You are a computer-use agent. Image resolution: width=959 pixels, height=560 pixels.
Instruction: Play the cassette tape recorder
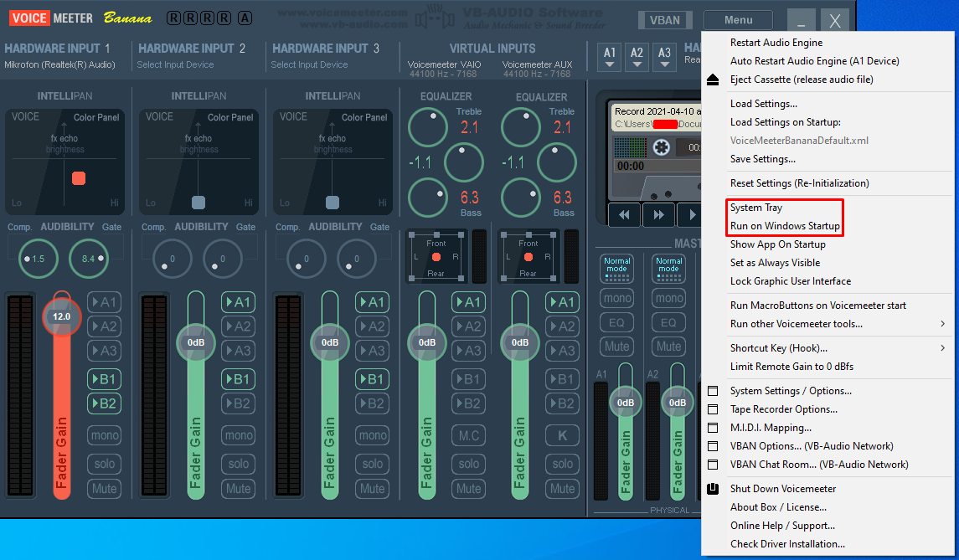[690, 214]
